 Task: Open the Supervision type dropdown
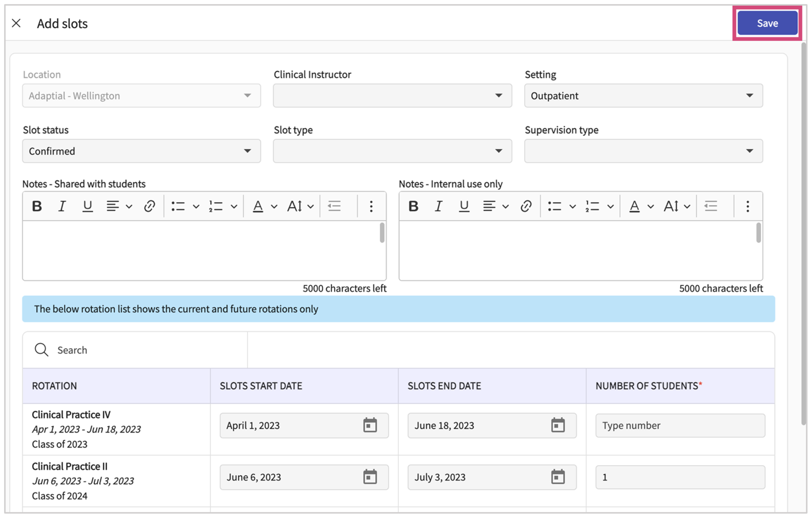(643, 151)
